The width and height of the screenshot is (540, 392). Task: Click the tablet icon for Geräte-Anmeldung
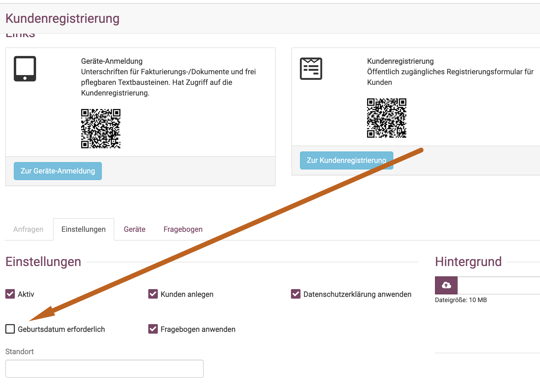point(25,69)
